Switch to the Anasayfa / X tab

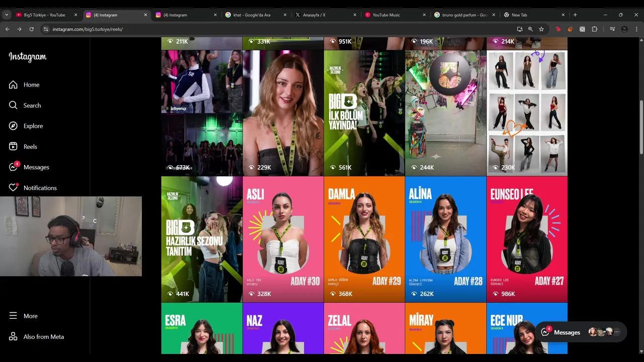coord(326,15)
